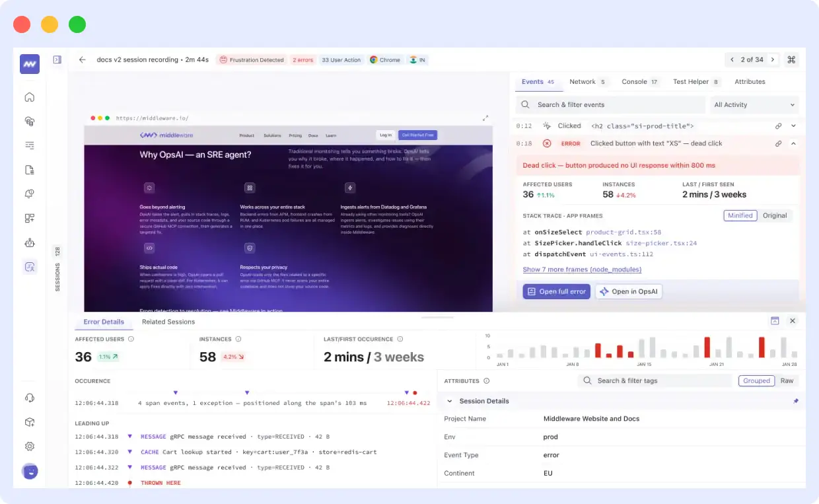Switch to the Console tab
This screenshot has height=504, width=819.
point(640,82)
